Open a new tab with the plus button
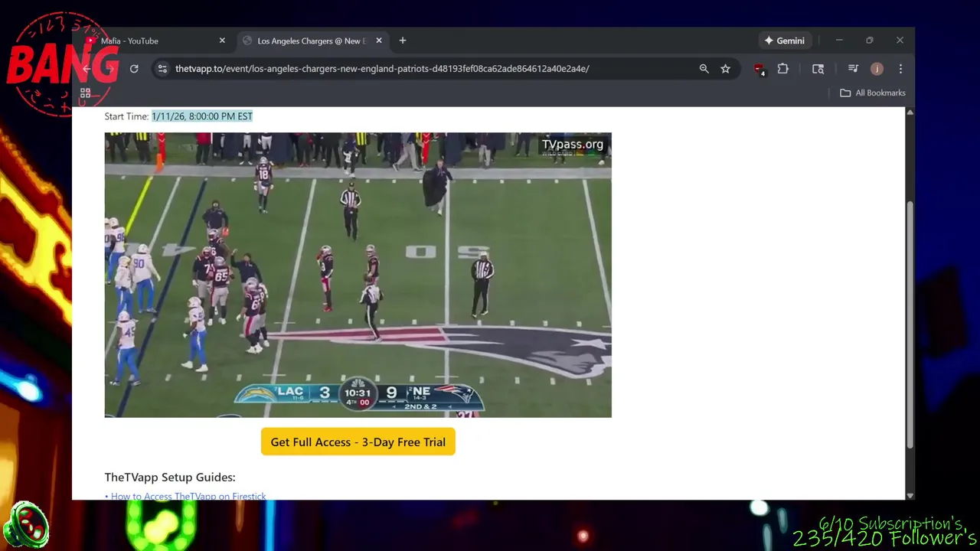This screenshot has width=980, height=551. coord(403,41)
